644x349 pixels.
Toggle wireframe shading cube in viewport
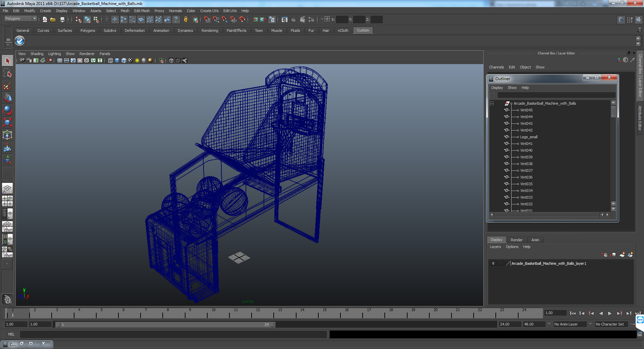point(110,60)
